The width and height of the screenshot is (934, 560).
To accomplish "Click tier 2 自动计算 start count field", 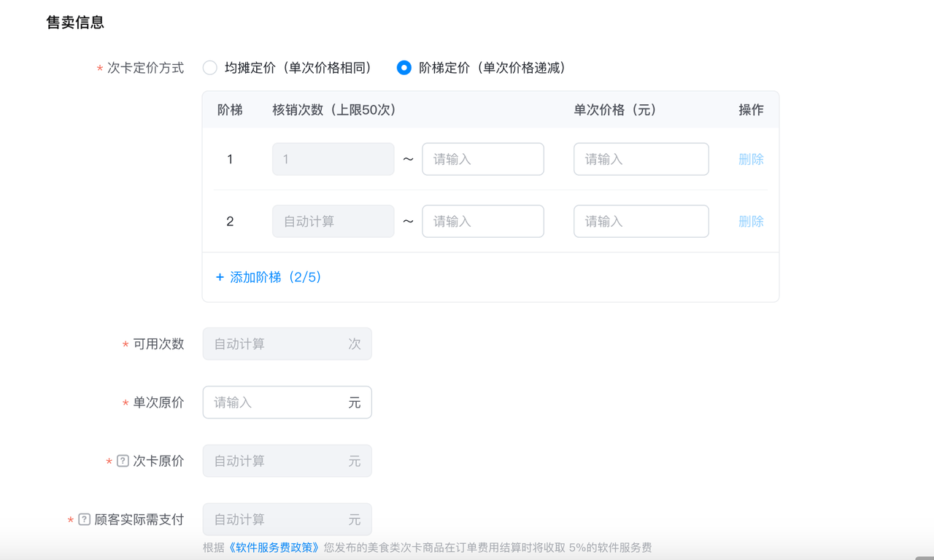I will coord(333,221).
